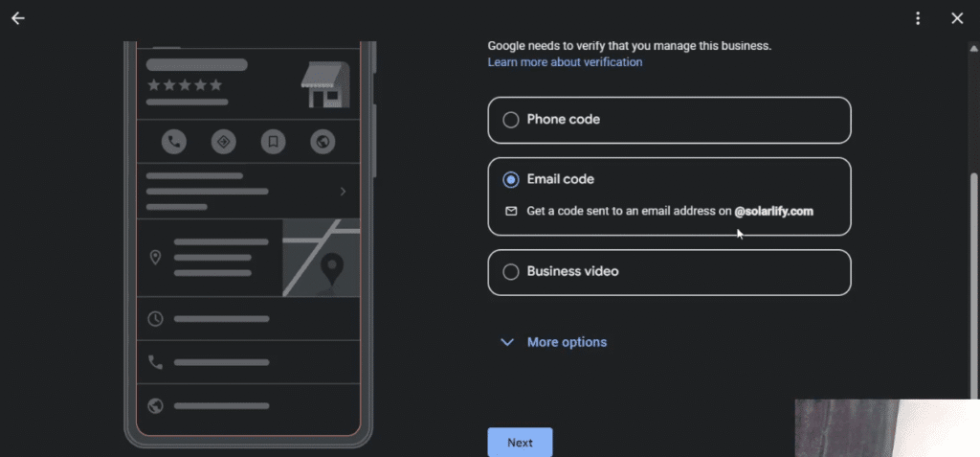Open the three-dot more options menu
The image size is (980, 457).
(918, 18)
